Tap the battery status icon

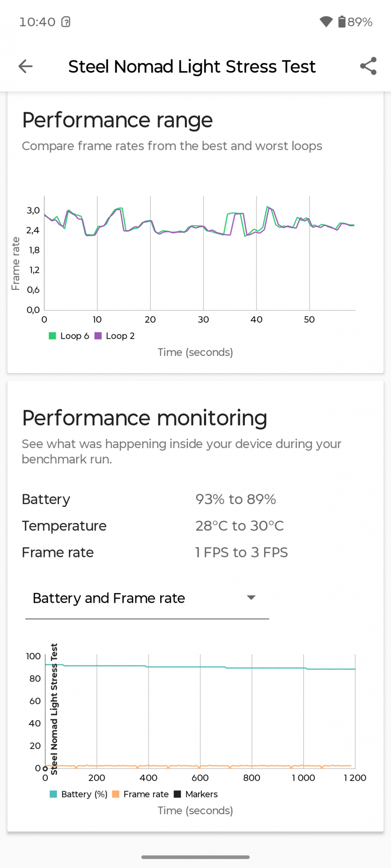tap(342, 22)
